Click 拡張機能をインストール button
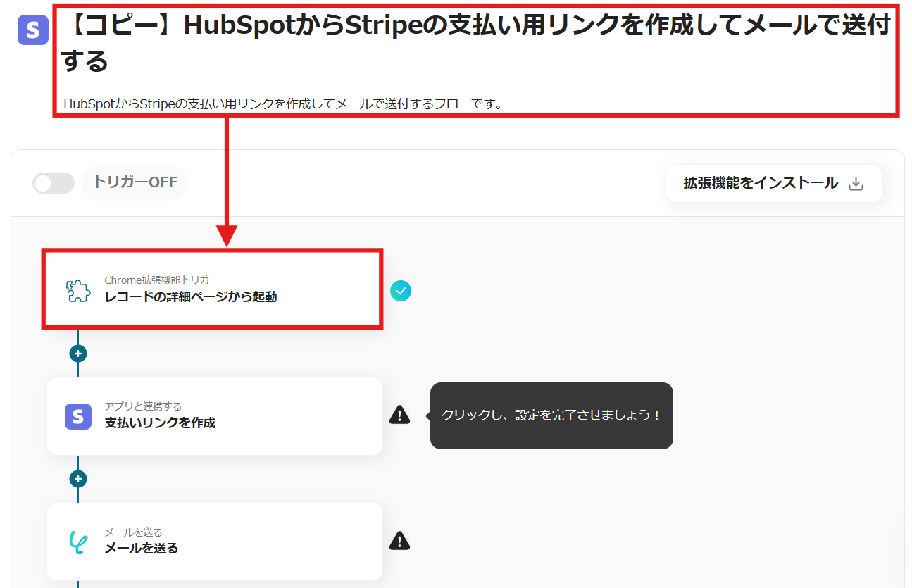Screen dimensions: 912x588 point(774,183)
